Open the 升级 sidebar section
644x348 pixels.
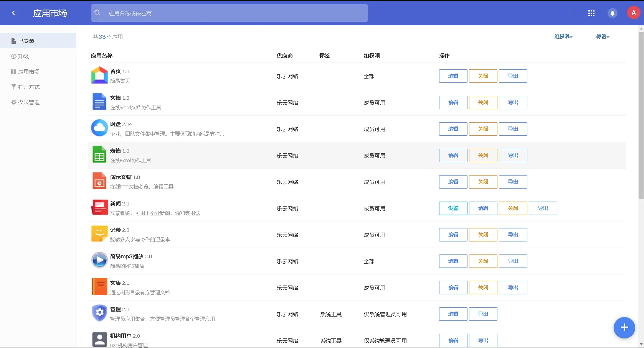click(38, 56)
